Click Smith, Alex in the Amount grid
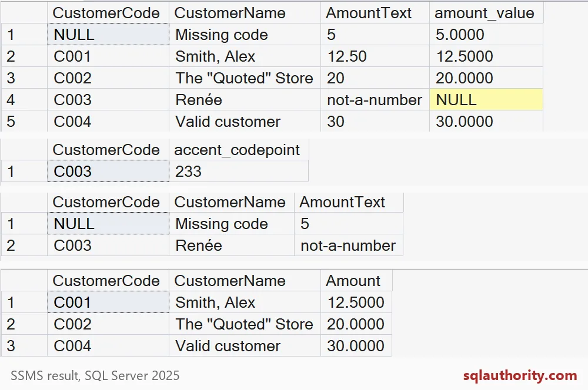Image resolution: width=588 pixels, height=390 pixels. (x=245, y=302)
